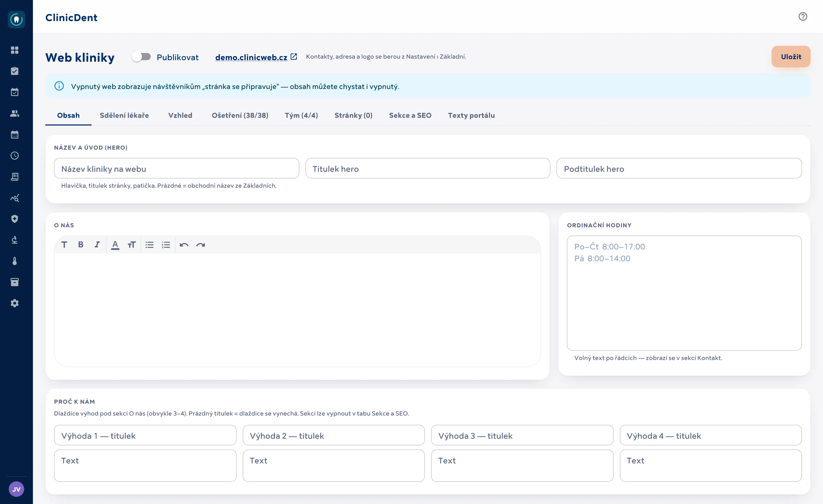Click the Web kliniky heading
823x504 pixels.
(x=80, y=57)
